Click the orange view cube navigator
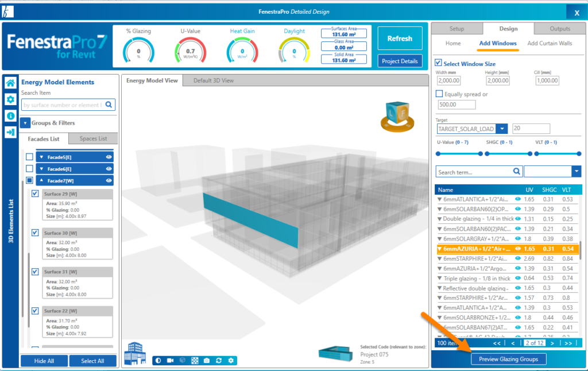588x371 pixels. click(x=397, y=117)
